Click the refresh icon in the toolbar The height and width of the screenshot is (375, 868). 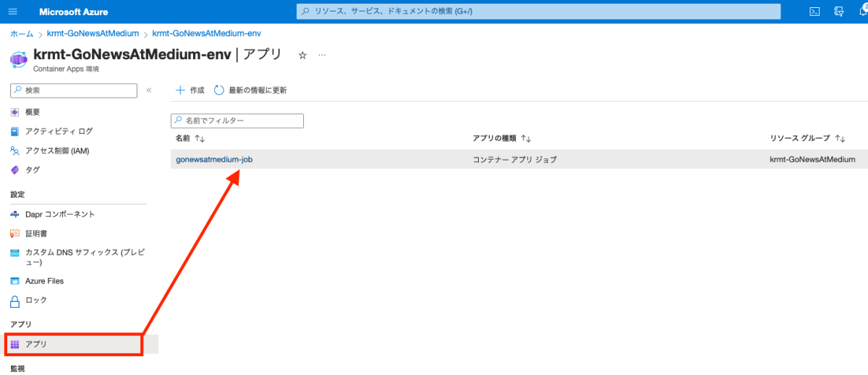pos(219,90)
